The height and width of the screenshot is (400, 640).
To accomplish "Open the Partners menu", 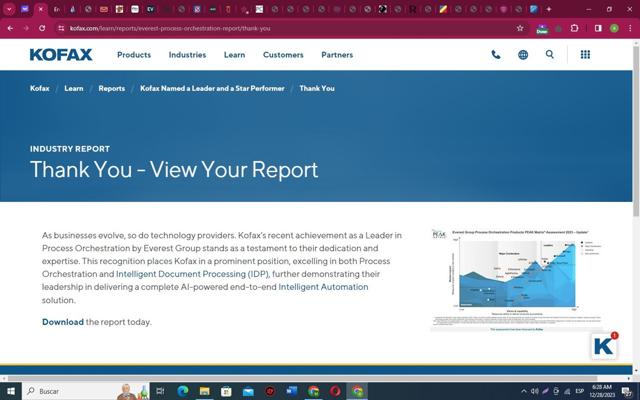I will point(337,55).
